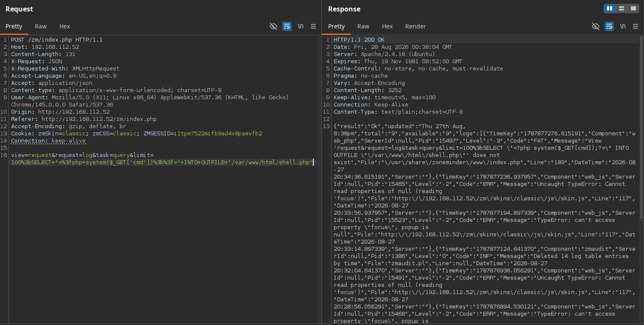This screenshot has height=325, width=644.
Task: Open the Request panel hamburger menu
Action: tap(313, 26)
